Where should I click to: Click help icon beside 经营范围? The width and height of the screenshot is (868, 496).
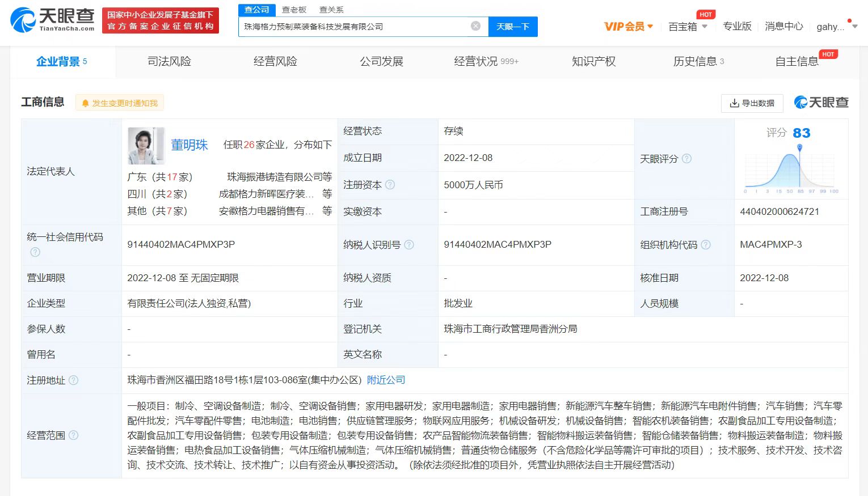[73, 435]
